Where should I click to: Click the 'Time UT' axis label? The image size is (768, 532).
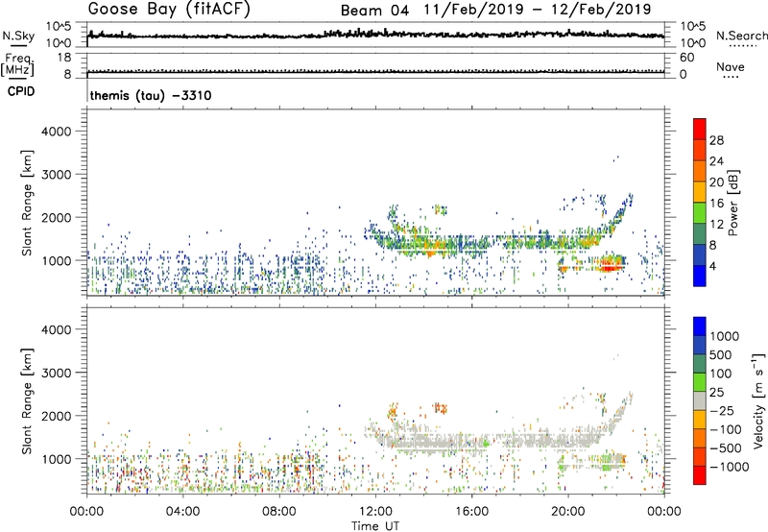click(375, 526)
